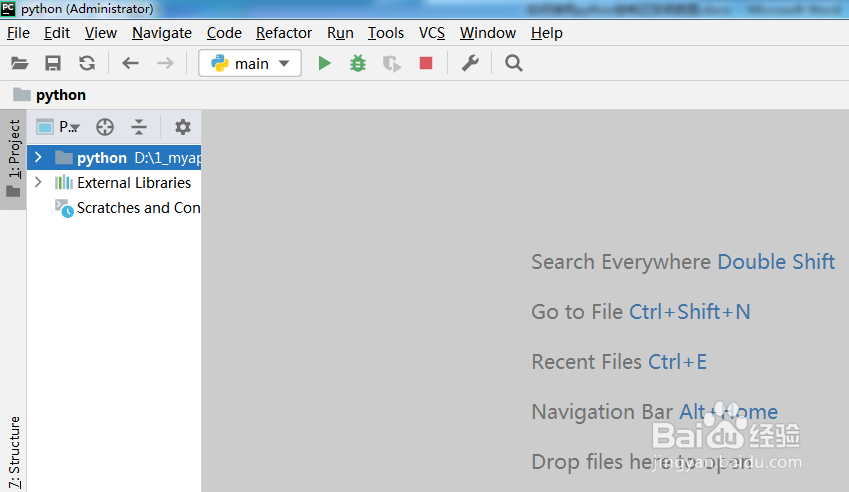The height and width of the screenshot is (492, 849).
Task: Open the Code menu
Action: [x=224, y=33]
